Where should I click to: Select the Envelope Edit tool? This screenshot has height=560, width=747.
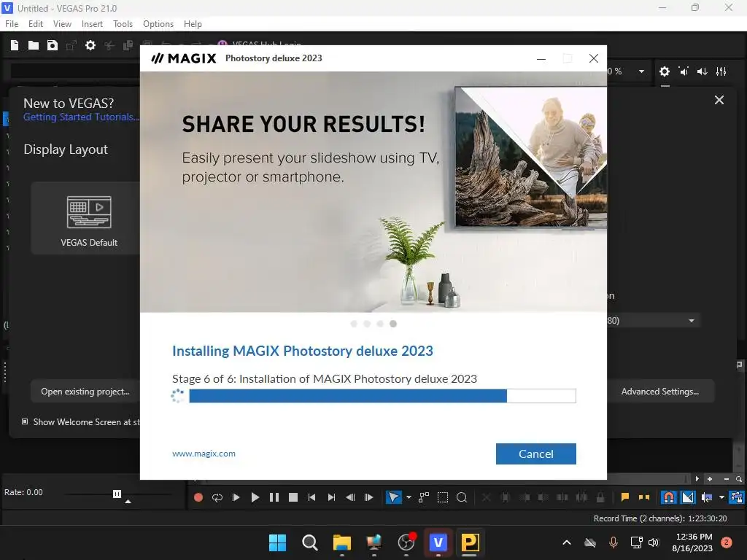[x=424, y=497]
